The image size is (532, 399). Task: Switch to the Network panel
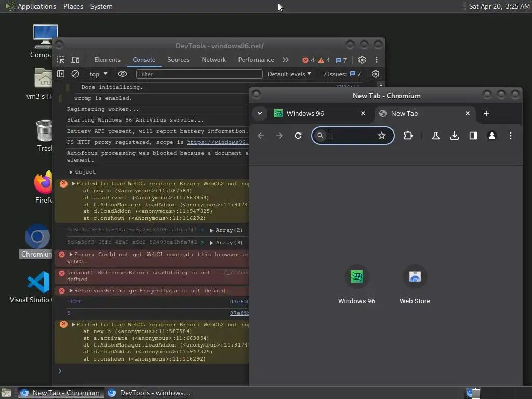(x=214, y=60)
